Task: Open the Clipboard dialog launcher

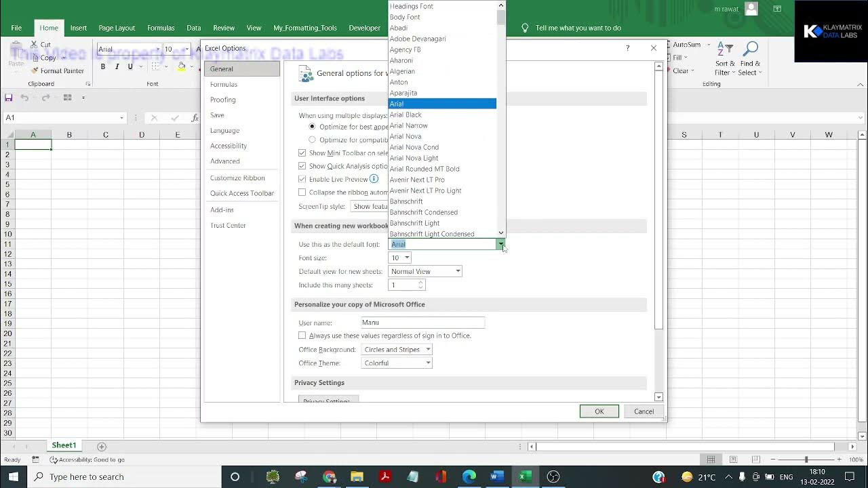Action: click(87, 84)
